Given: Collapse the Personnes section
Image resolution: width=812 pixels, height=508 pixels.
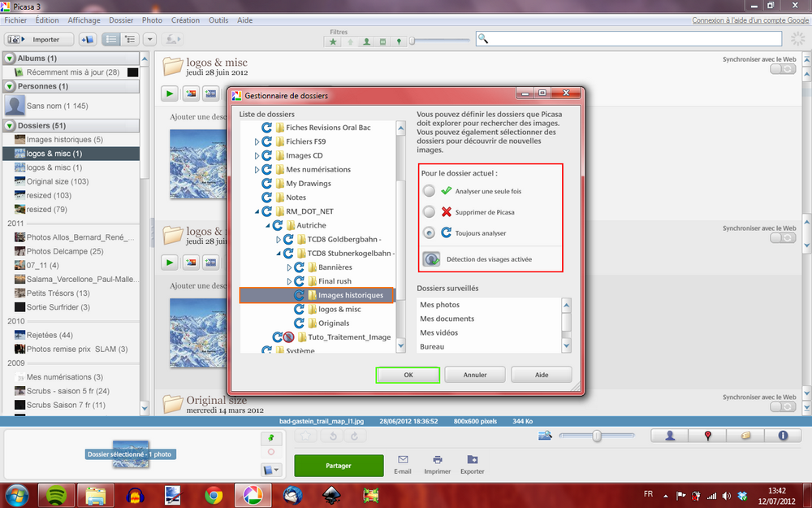Looking at the screenshot, I should pos(10,87).
